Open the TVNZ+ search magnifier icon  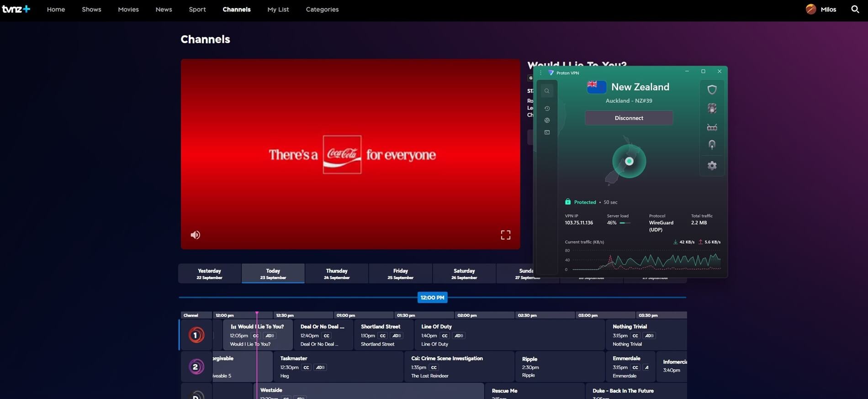(x=855, y=9)
